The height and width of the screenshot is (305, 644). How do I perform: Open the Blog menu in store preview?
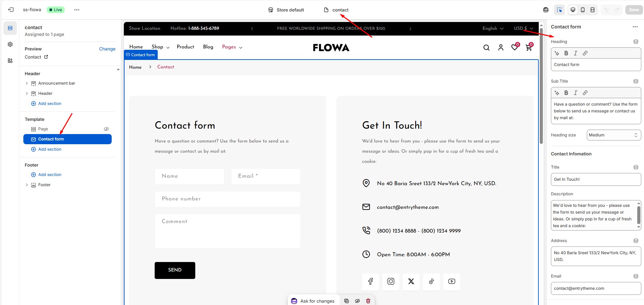click(208, 47)
